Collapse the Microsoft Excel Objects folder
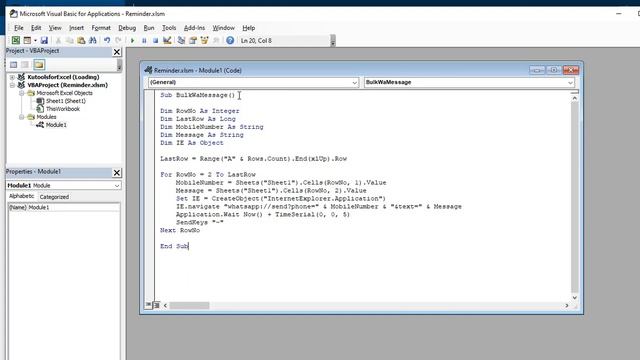 pos(21,93)
